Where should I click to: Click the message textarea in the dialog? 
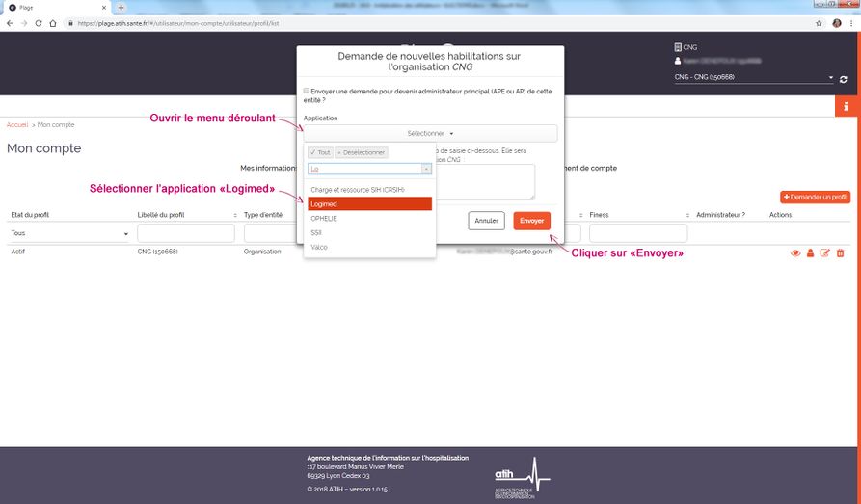click(485, 182)
